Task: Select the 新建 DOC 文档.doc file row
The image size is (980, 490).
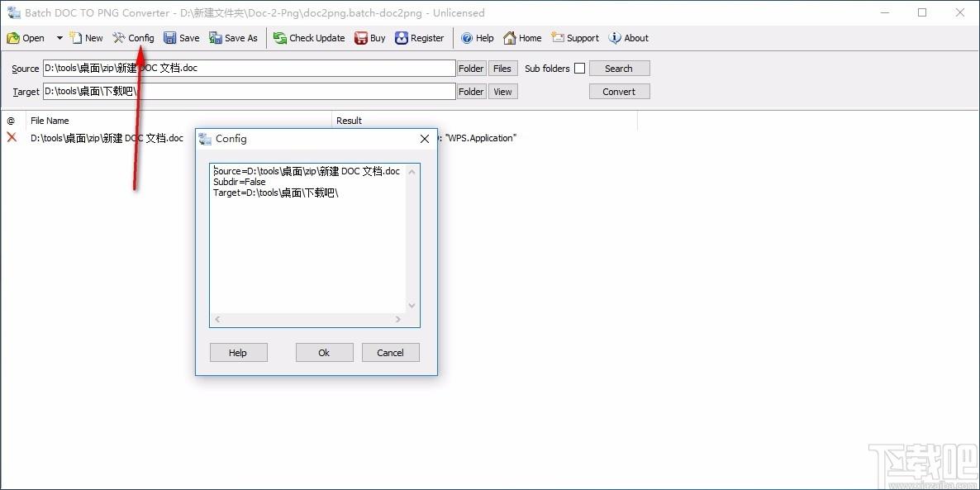Action: click(x=107, y=138)
